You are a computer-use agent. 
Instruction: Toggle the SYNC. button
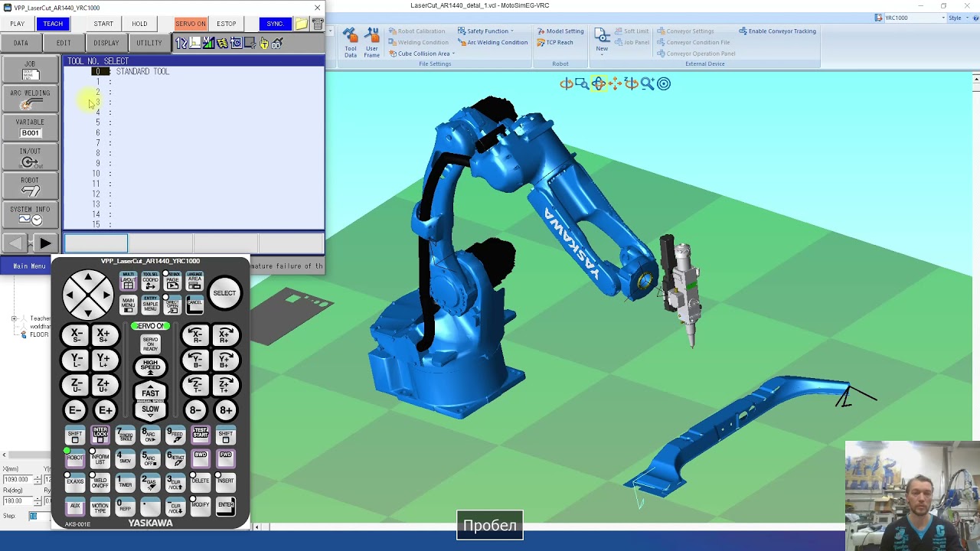pos(275,24)
